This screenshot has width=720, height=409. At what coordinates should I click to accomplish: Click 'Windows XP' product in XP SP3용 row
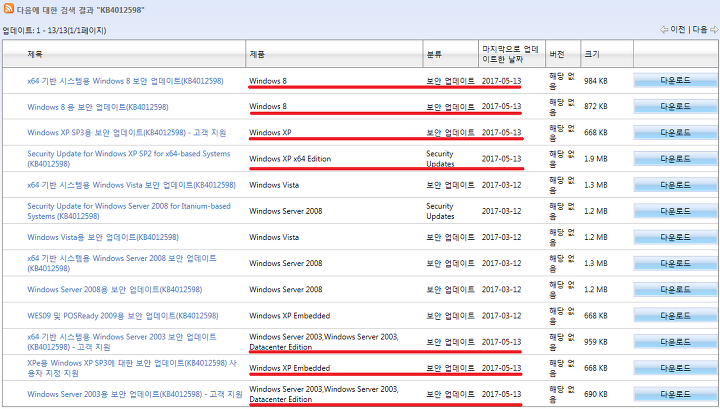(270, 133)
